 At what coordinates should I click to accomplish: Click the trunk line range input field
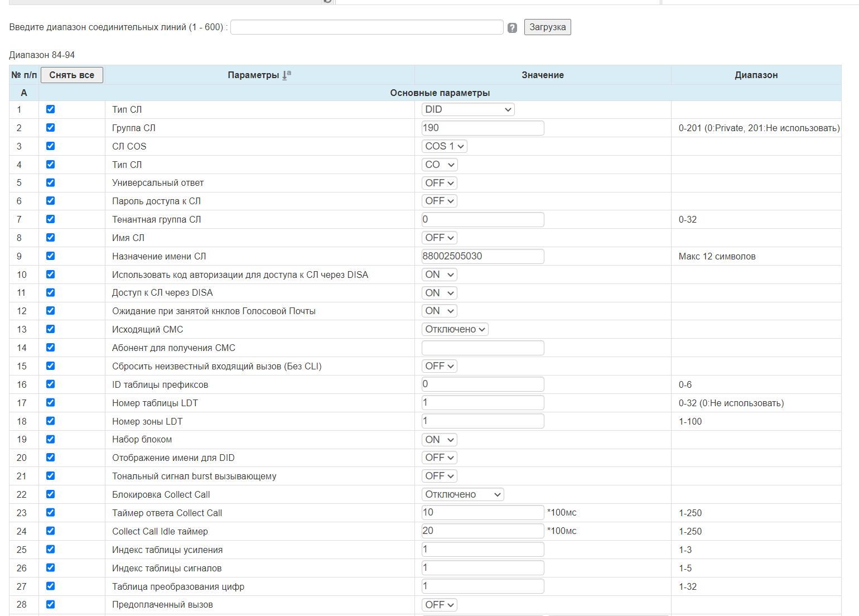(366, 27)
